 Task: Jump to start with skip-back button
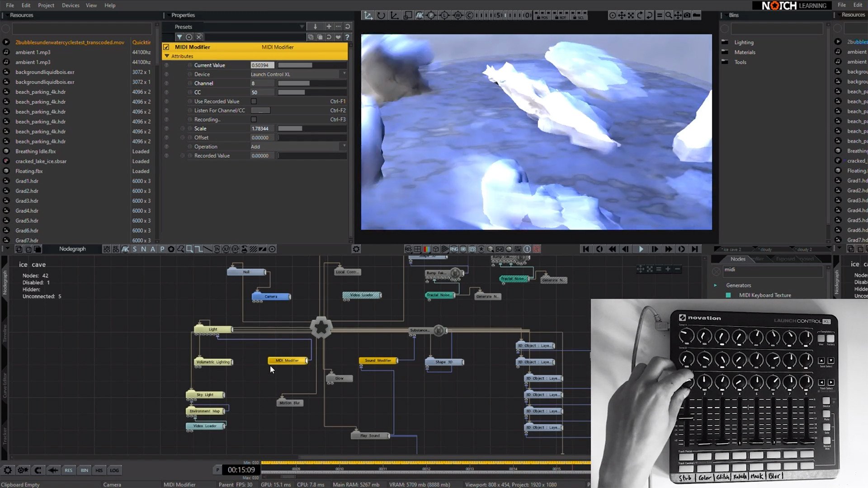click(586, 249)
